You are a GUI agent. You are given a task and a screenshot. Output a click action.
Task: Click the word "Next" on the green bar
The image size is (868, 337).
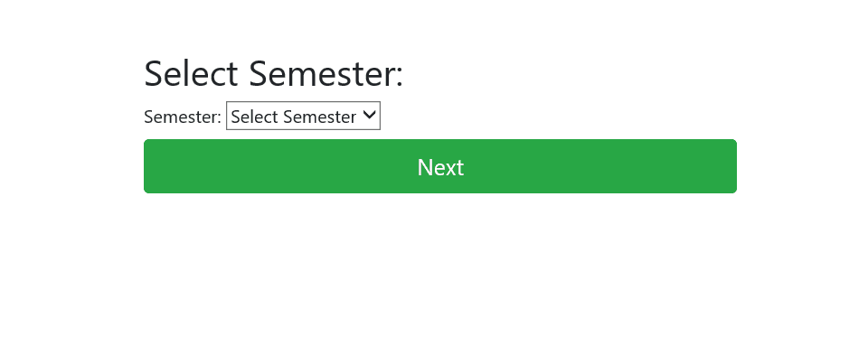440,167
